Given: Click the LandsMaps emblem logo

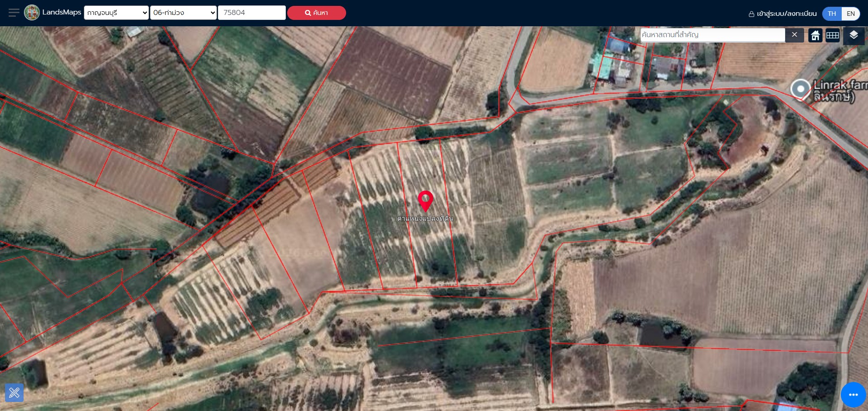Looking at the screenshot, I should click(32, 13).
